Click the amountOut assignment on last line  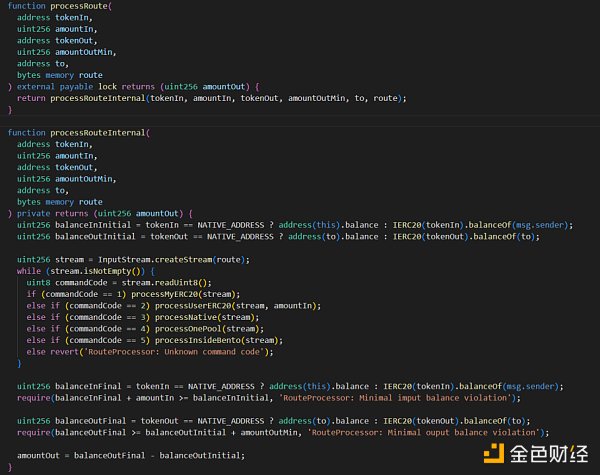(130, 455)
